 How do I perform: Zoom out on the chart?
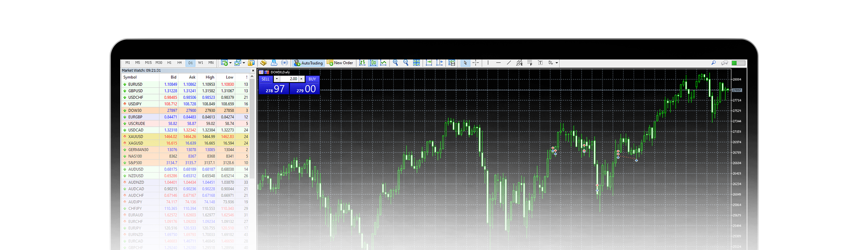(x=406, y=63)
